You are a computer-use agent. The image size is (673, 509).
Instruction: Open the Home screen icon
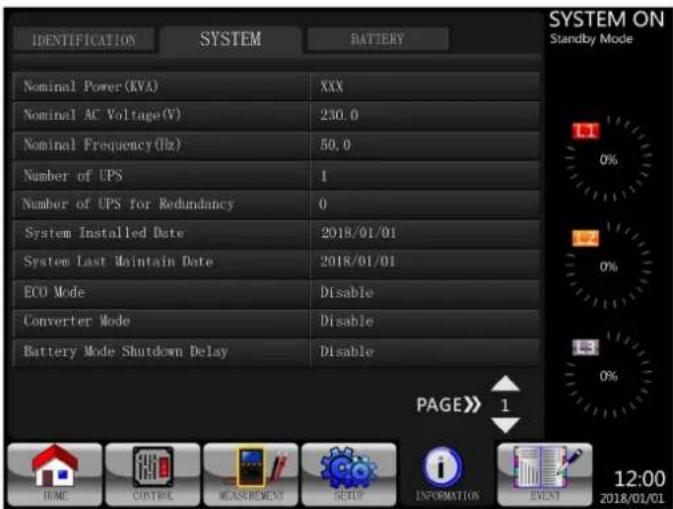(x=55, y=474)
